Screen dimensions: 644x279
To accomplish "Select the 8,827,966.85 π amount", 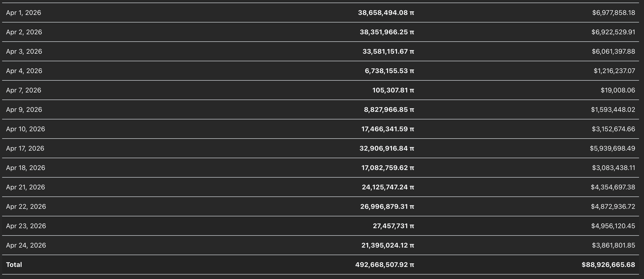I will pyautogui.click(x=389, y=110).
